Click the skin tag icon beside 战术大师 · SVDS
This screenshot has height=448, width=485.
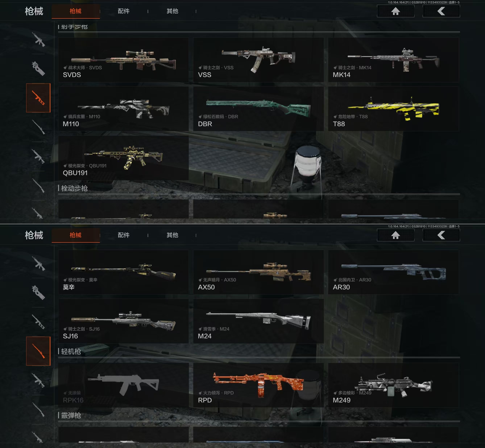point(65,68)
